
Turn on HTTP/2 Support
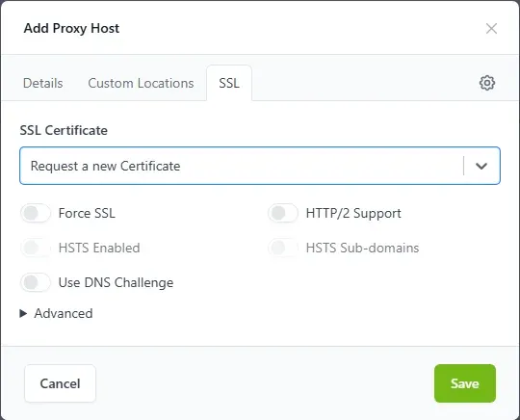click(283, 213)
